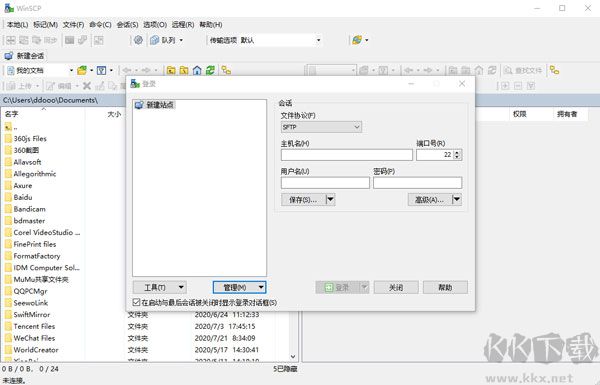Open the Manage (管理) dropdown button
This screenshot has height=385, width=600.
pyautogui.click(x=240, y=287)
